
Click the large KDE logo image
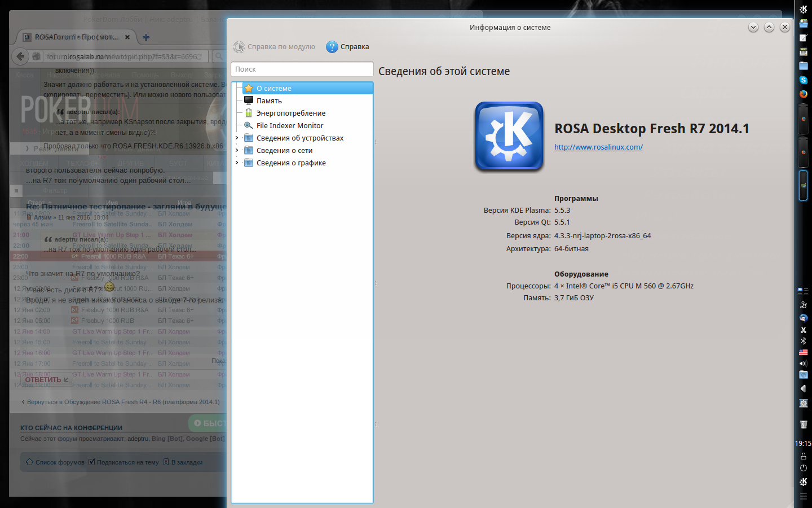[x=509, y=136]
